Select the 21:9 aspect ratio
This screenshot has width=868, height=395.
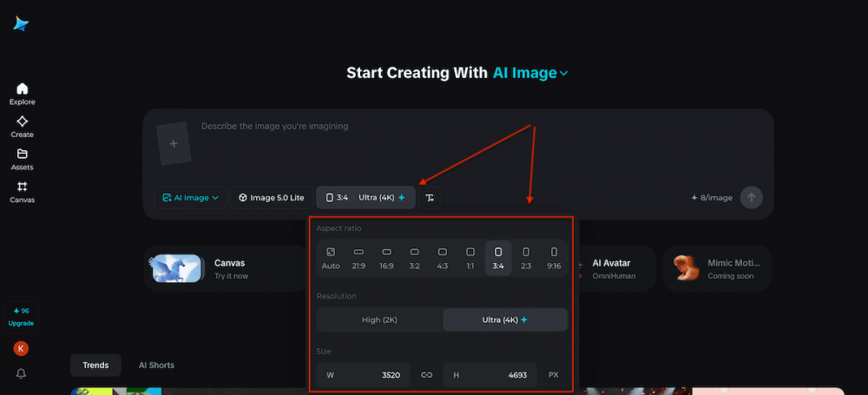coord(358,258)
